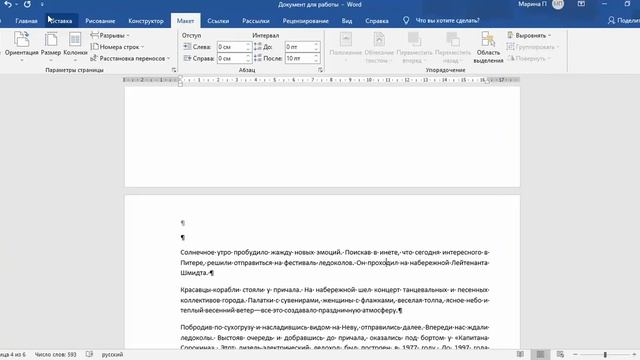Click the zoom in plus button

click(x=634, y=354)
